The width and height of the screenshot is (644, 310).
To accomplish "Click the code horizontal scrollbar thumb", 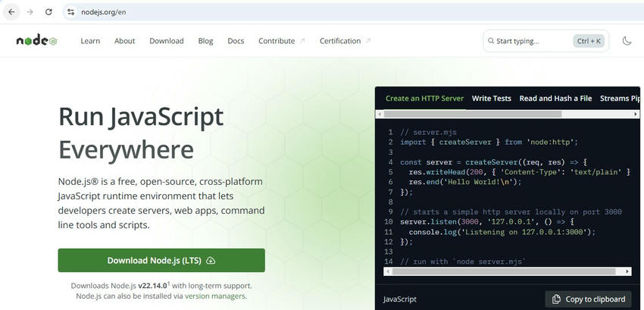I will (x=504, y=271).
